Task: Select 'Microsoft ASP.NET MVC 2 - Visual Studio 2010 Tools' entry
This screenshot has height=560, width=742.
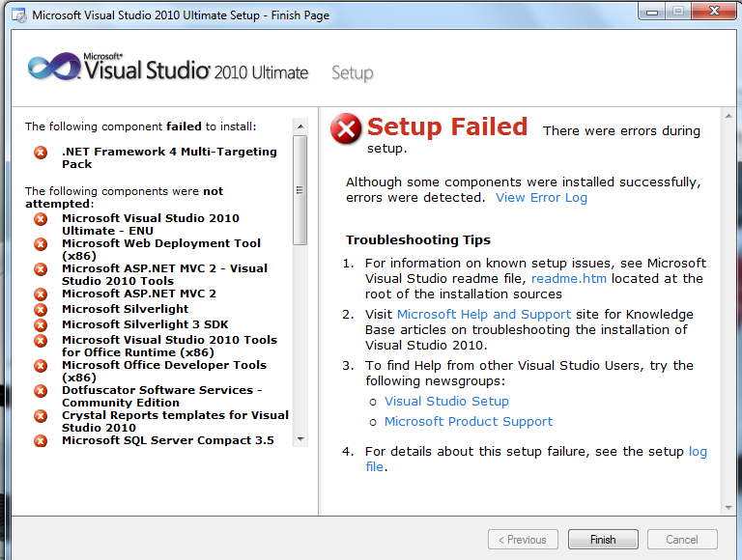Action: (164, 275)
